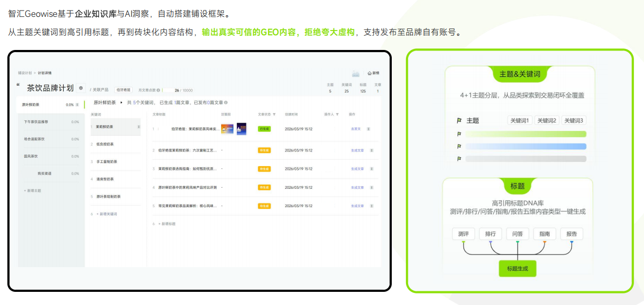Click the 关键词2 chip

(x=547, y=120)
